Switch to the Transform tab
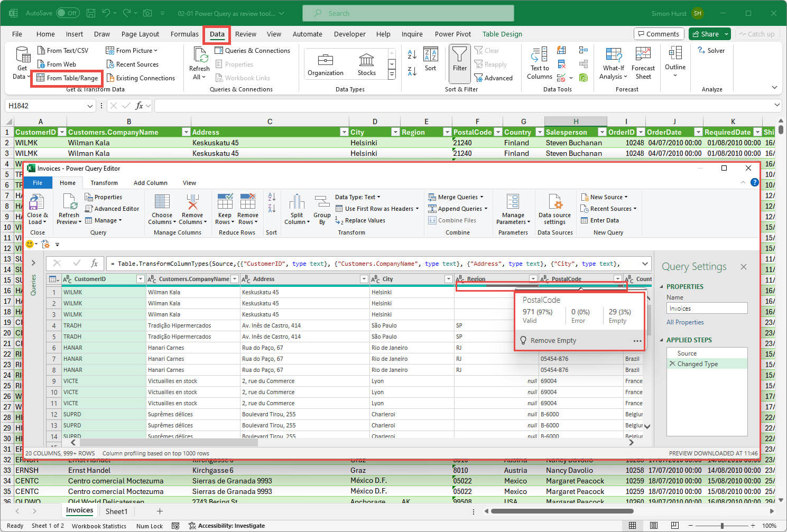This screenshot has height=532, width=787. click(x=104, y=183)
